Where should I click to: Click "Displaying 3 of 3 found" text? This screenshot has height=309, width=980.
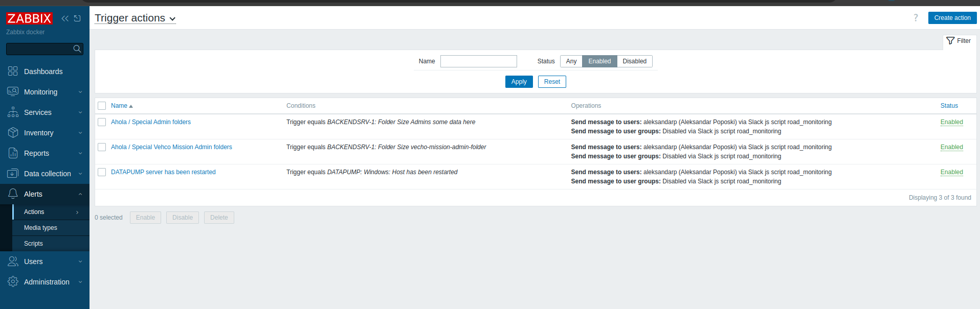[x=940, y=198]
